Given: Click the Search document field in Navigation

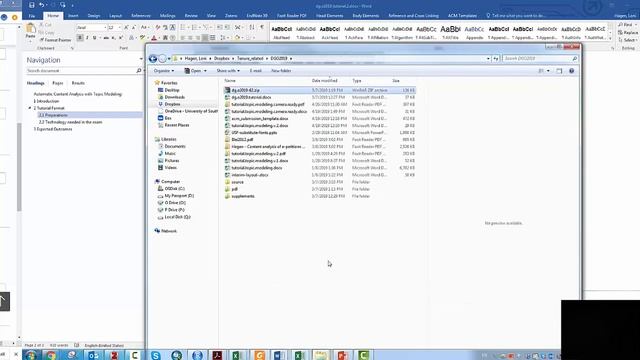Looking at the screenshot, I should point(81,71).
